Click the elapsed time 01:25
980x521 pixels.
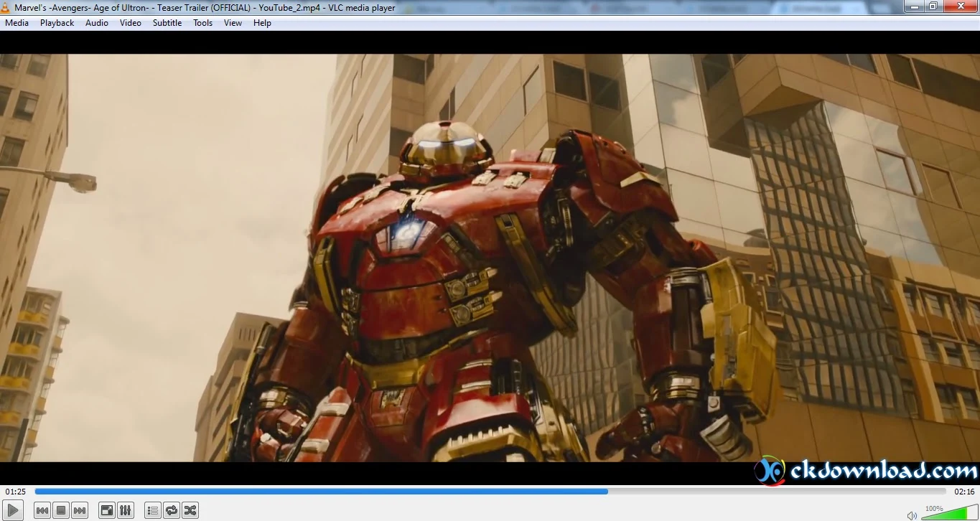click(x=15, y=492)
